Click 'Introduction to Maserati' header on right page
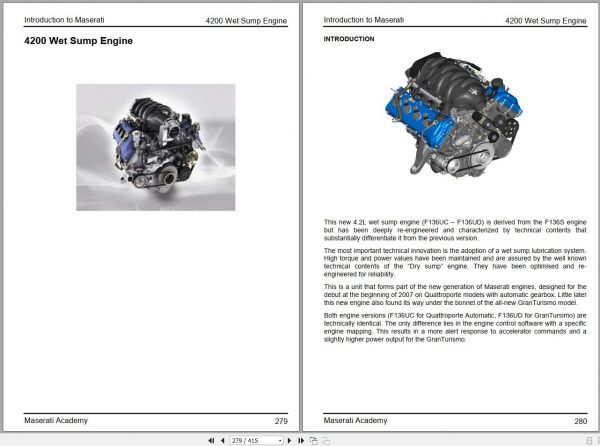Viewport: 600px width, 446px height. point(364,20)
